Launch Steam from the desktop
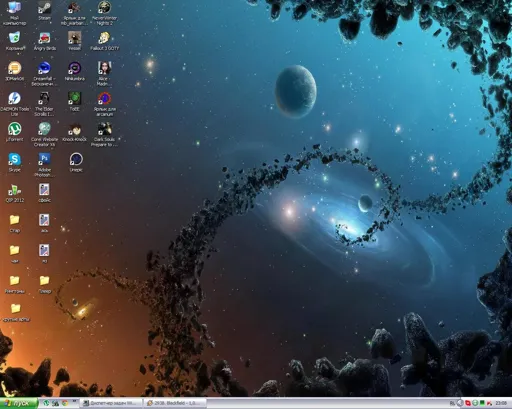Viewport: 512px width, 409px height. tap(44, 11)
